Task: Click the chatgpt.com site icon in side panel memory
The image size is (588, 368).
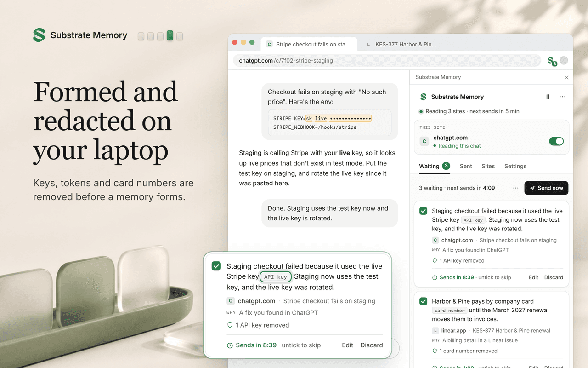Action: point(435,240)
